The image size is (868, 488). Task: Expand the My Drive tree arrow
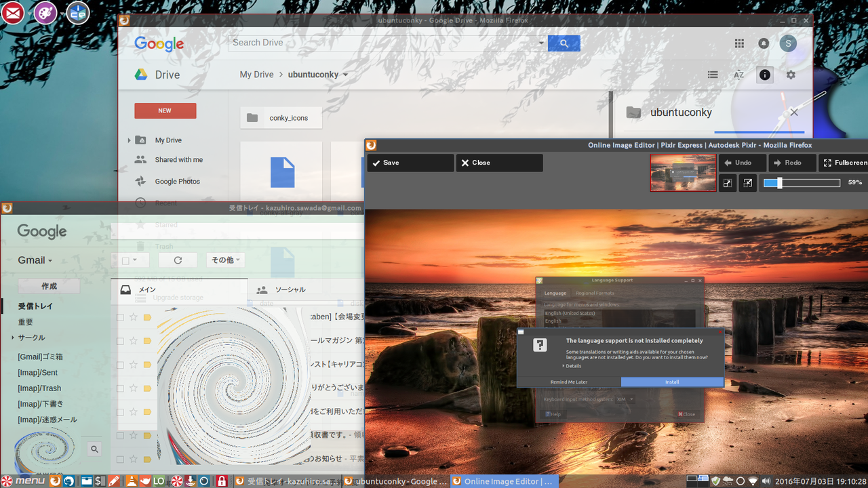[x=129, y=140]
